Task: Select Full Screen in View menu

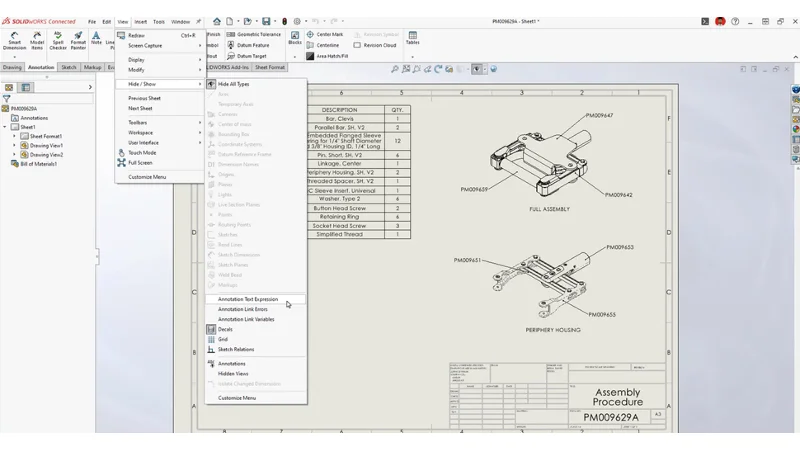Action: click(140, 162)
